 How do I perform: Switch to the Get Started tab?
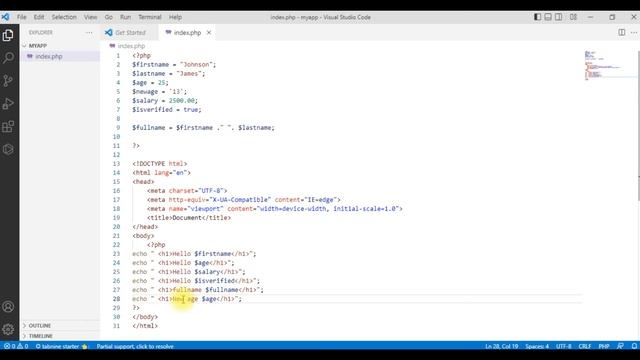pos(130,32)
